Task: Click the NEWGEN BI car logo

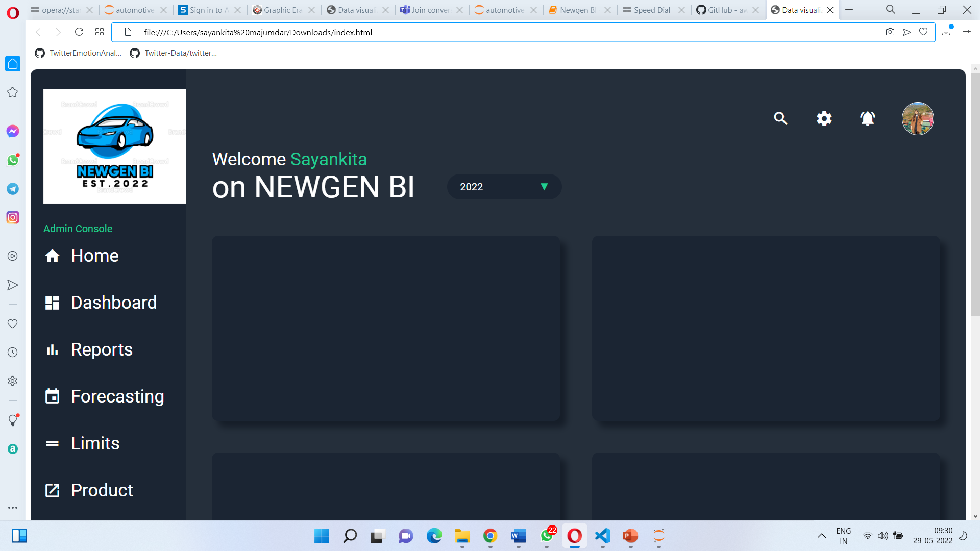Action: pos(115,146)
